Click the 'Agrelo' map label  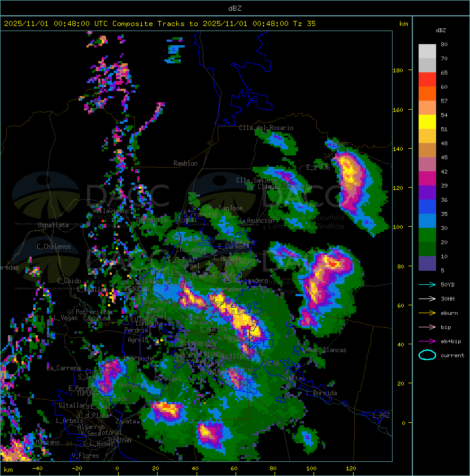coord(138,340)
